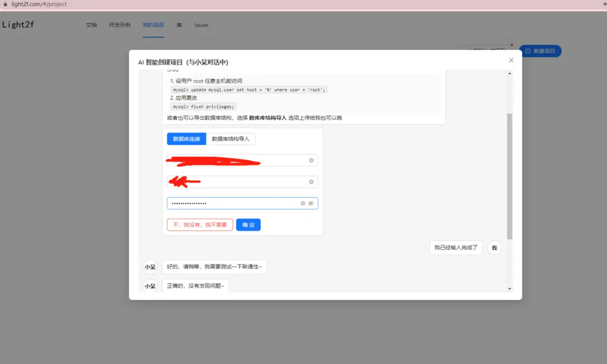Click the dialog vertical scrollbar thumb
The image size is (607, 364).
510,176
